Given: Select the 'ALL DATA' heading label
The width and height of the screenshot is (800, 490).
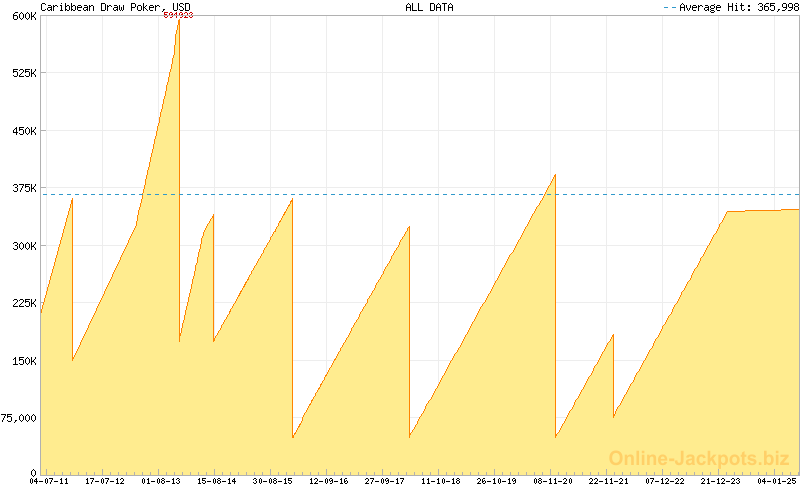Looking at the screenshot, I should 429,7.
